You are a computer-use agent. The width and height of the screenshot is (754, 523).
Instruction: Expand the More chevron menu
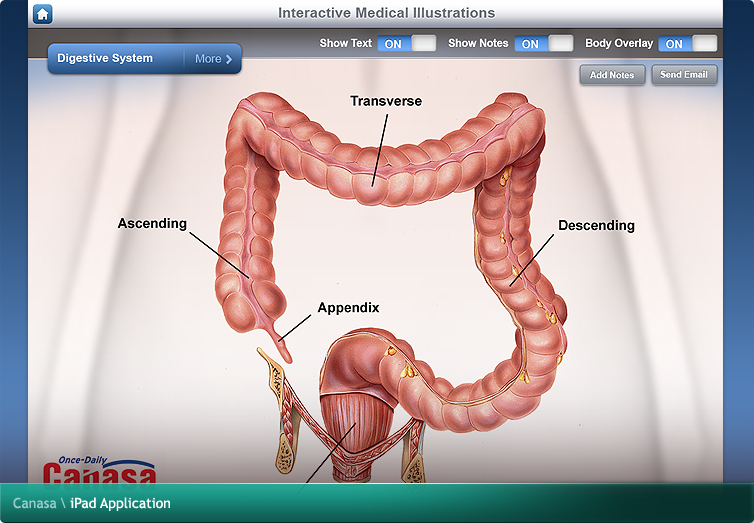(214, 59)
